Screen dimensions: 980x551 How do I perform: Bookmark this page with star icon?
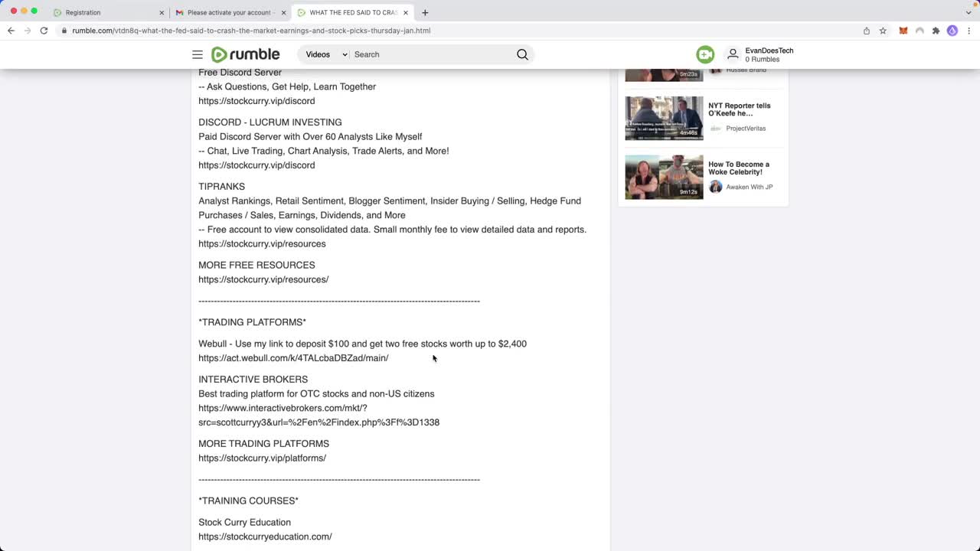883,31
